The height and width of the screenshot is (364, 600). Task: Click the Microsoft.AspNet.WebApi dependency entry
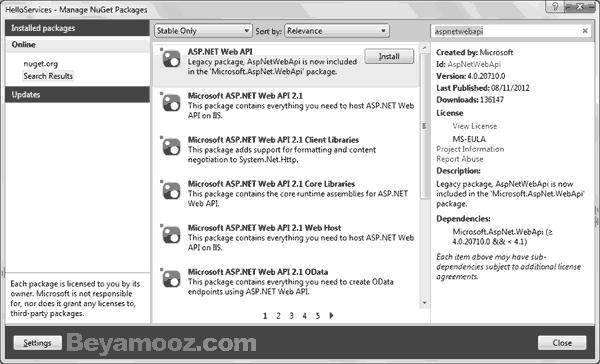coord(502,237)
